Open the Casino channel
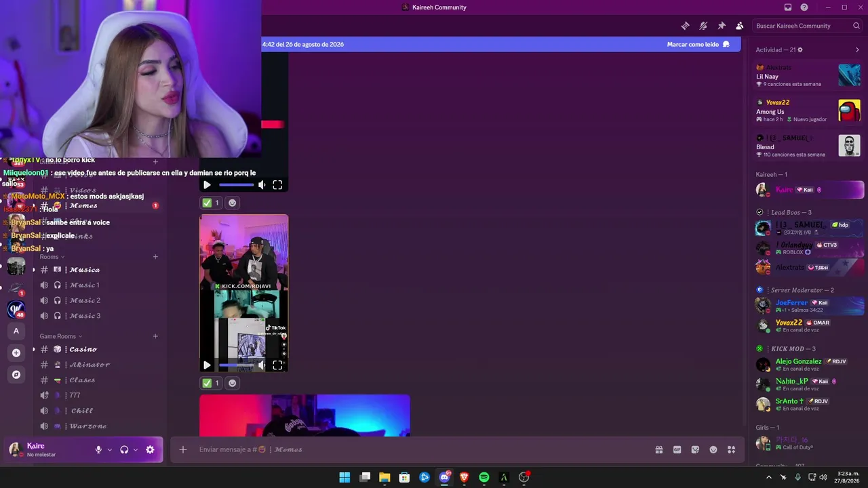Image resolution: width=868 pixels, height=488 pixels. point(100,349)
